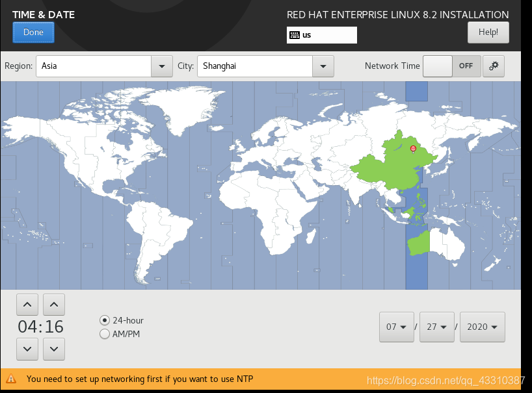Click the blue Done button
The width and height of the screenshot is (532, 393).
pyautogui.click(x=33, y=32)
